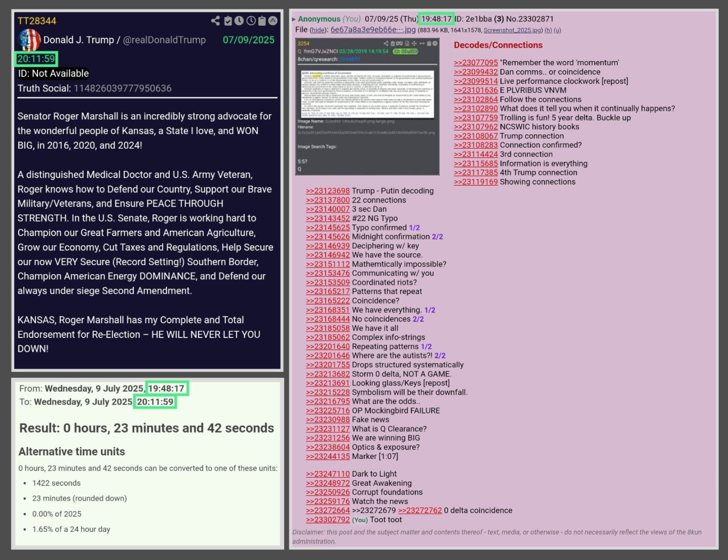Screen dimensions: 728x560
Task: Open reply link >>23238604 Optics & exposure?
Action: click(x=328, y=447)
